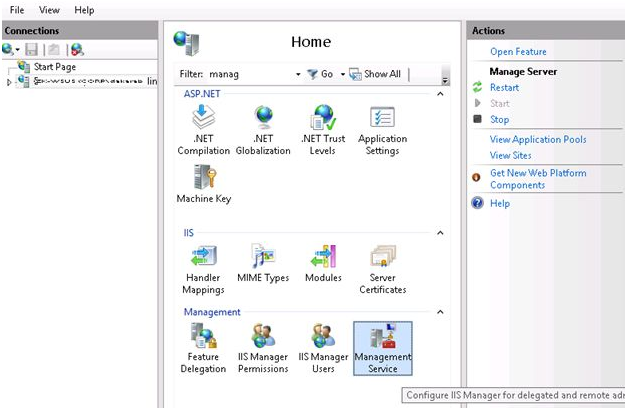Viewport: 629px width, 412px height.
Task: Click the Open Feature link
Action: click(518, 51)
